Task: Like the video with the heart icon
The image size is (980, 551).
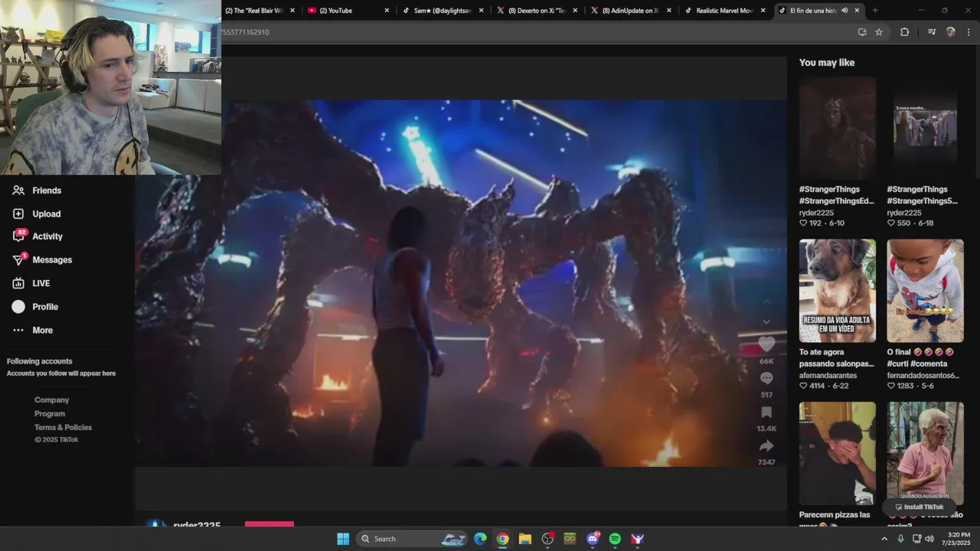Action: pos(766,344)
